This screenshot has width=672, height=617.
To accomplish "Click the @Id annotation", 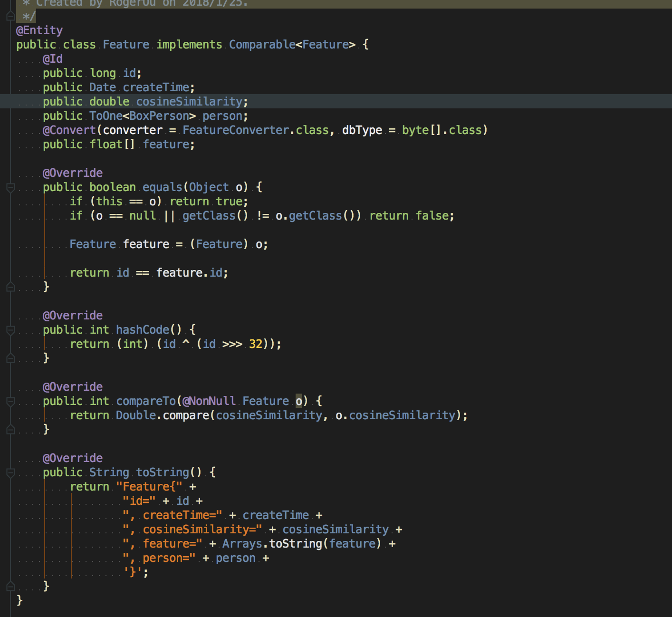I will click(x=53, y=59).
